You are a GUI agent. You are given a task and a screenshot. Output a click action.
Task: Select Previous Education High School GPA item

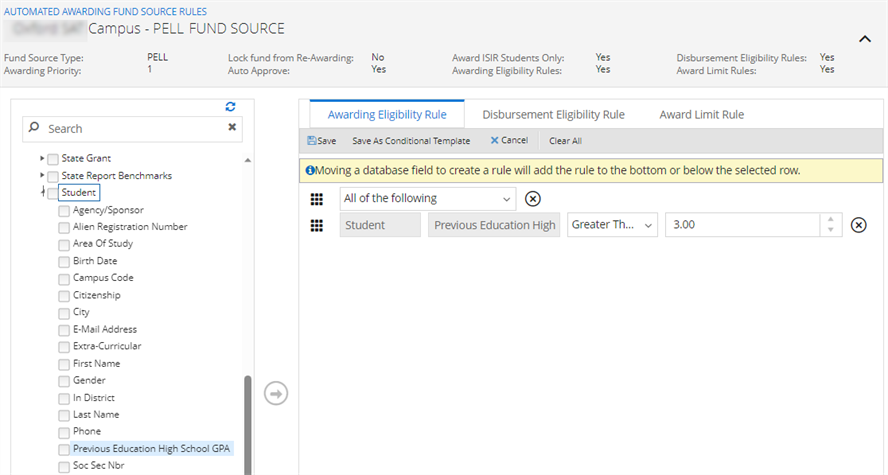[x=152, y=448]
